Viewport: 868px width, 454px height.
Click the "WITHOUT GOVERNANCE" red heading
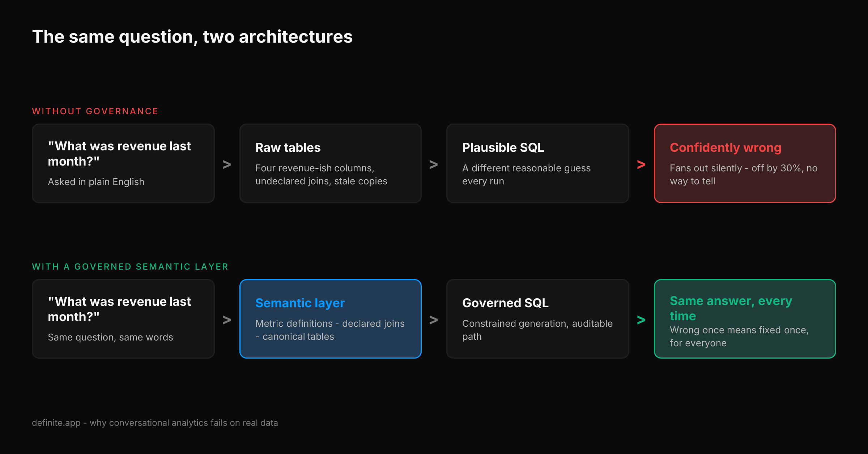tap(95, 111)
